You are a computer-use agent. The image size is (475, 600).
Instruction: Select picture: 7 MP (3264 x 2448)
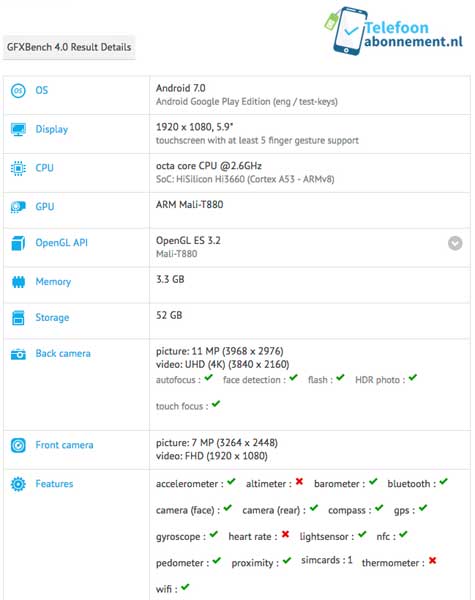coord(217,443)
